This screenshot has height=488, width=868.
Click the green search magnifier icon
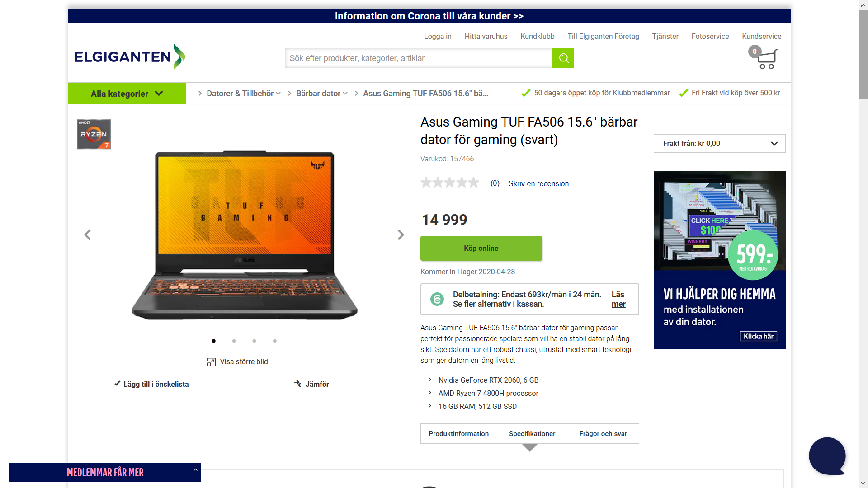tap(563, 58)
